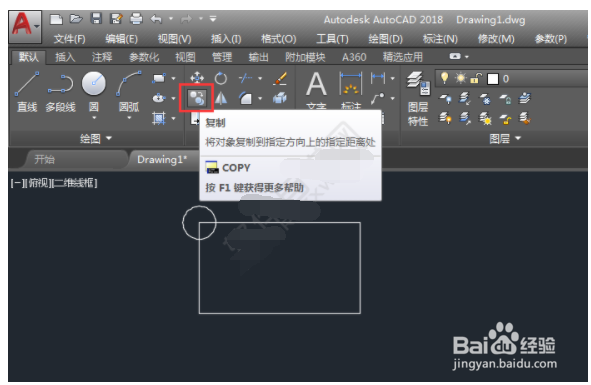The width and height of the screenshot is (591, 385).
Task: Click the Plot printer icon
Action: click(136, 19)
